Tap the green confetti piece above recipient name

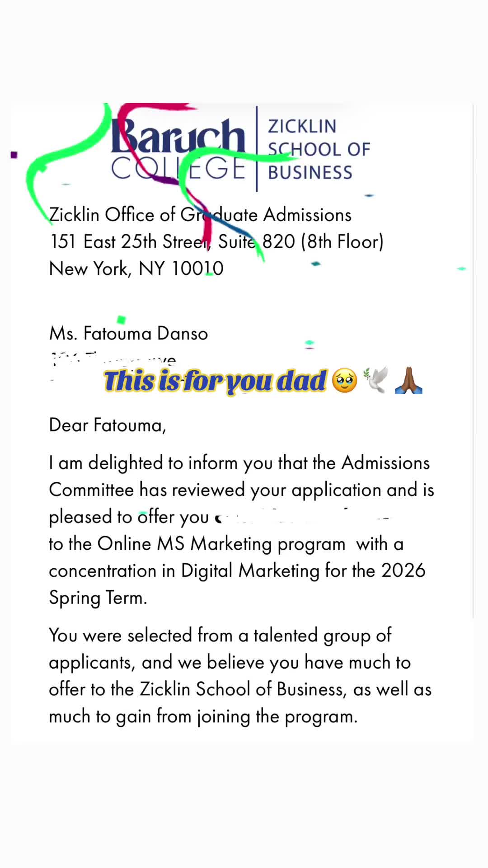tap(121, 320)
